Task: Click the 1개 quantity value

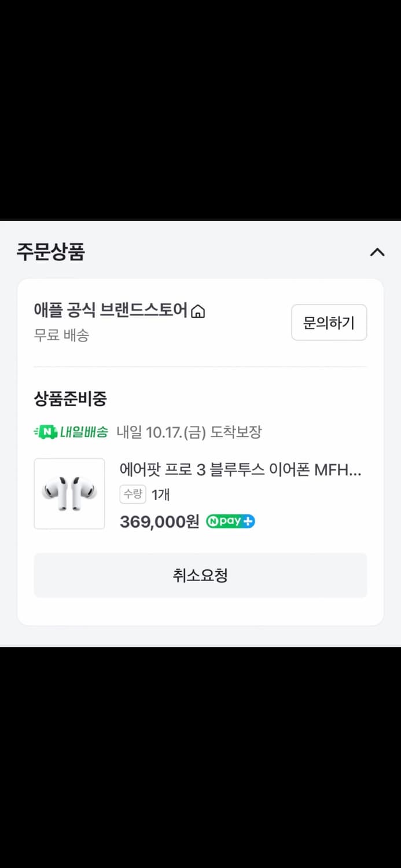Action: point(160,495)
